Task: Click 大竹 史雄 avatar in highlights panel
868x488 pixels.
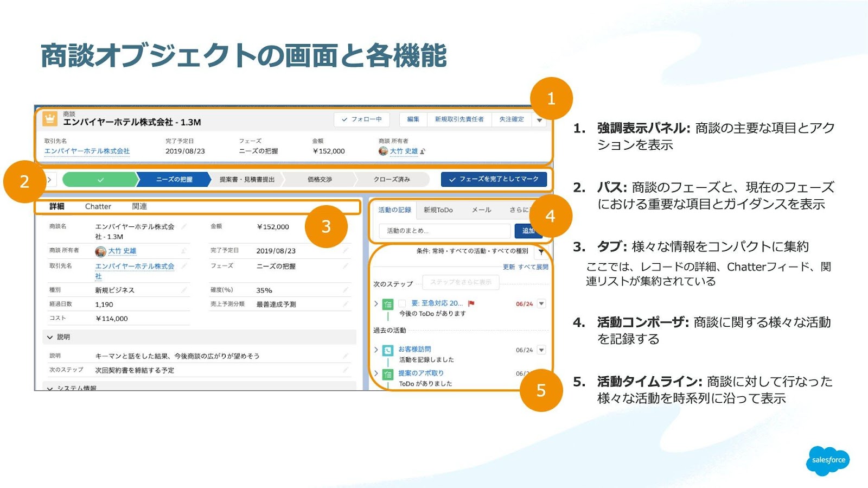Action: (383, 151)
